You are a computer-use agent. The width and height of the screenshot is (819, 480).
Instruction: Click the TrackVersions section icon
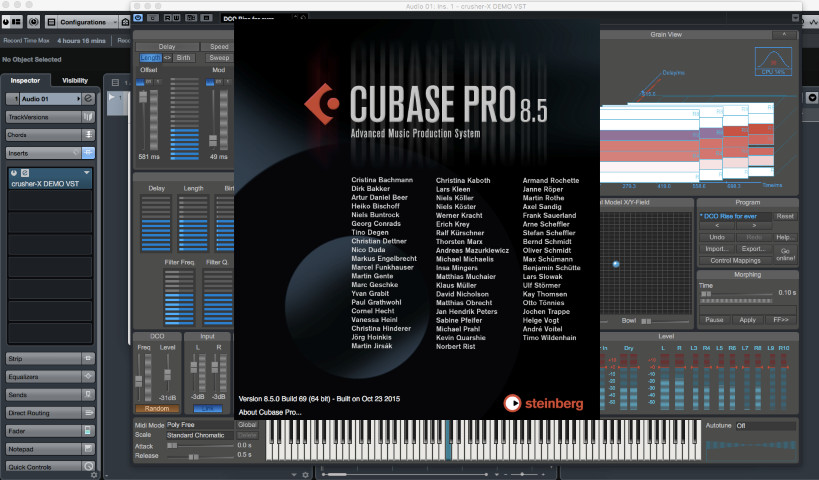pyautogui.click(x=88, y=117)
